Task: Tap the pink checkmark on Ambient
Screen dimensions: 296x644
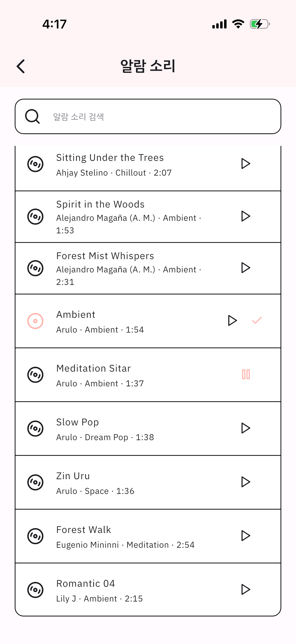Action: pos(257,320)
